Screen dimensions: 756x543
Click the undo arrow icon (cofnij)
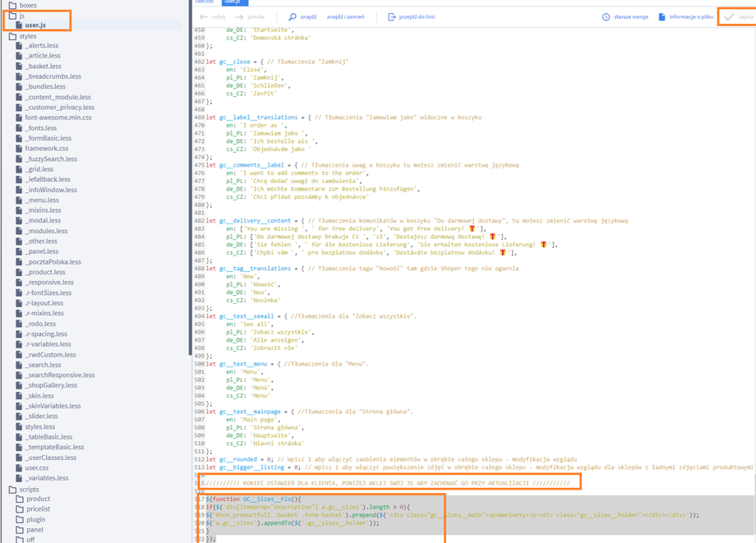(203, 16)
